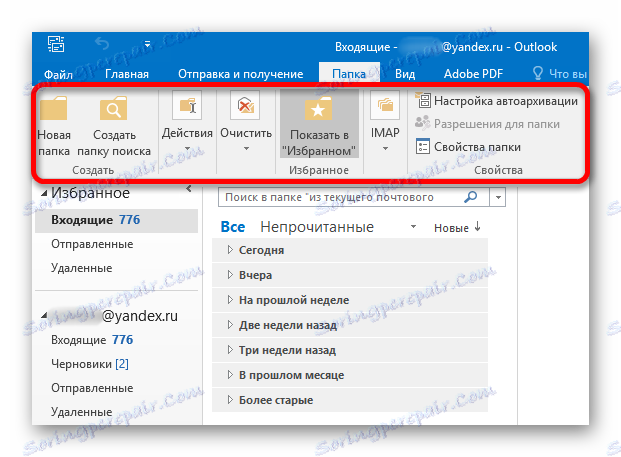Click the Undo arrow in quick access toolbar
The height and width of the screenshot is (457, 621).
(102, 44)
